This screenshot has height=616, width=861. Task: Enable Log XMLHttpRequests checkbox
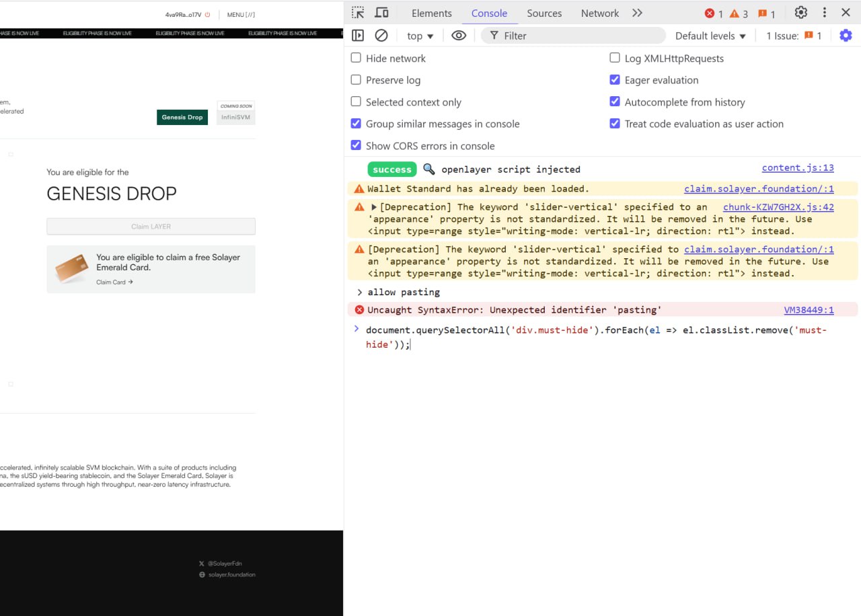[x=615, y=58]
